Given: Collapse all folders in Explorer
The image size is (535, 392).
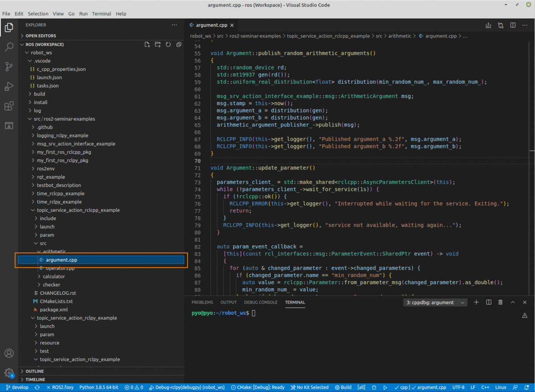Looking at the screenshot, I should (179, 44).
